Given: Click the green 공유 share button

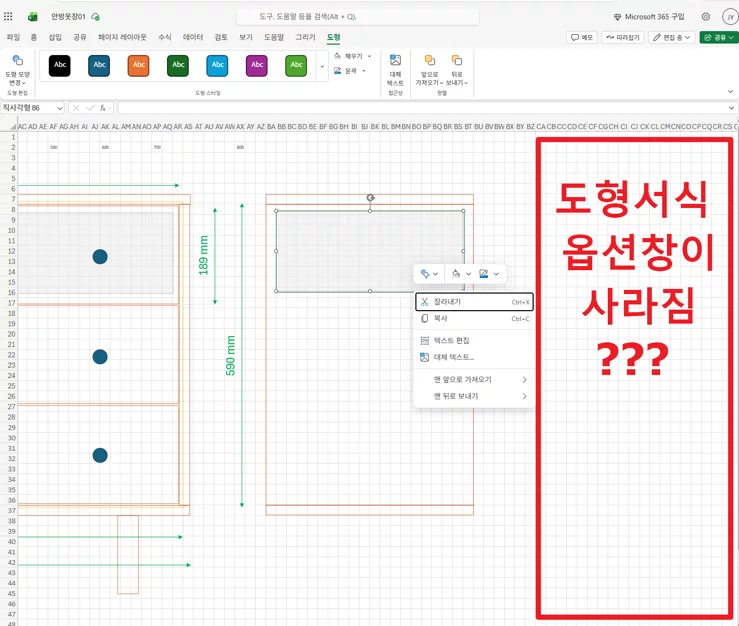Looking at the screenshot, I should tap(719, 37).
